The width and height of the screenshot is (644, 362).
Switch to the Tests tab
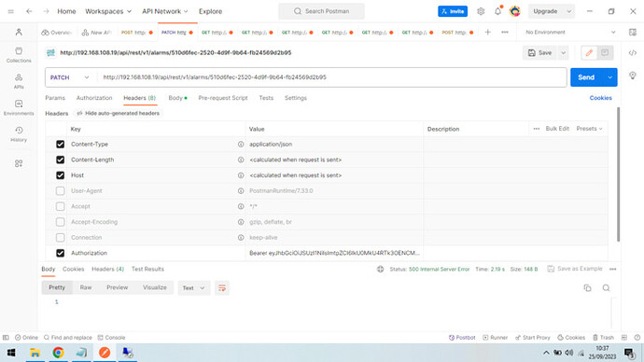pyautogui.click(x=266, y=98)
